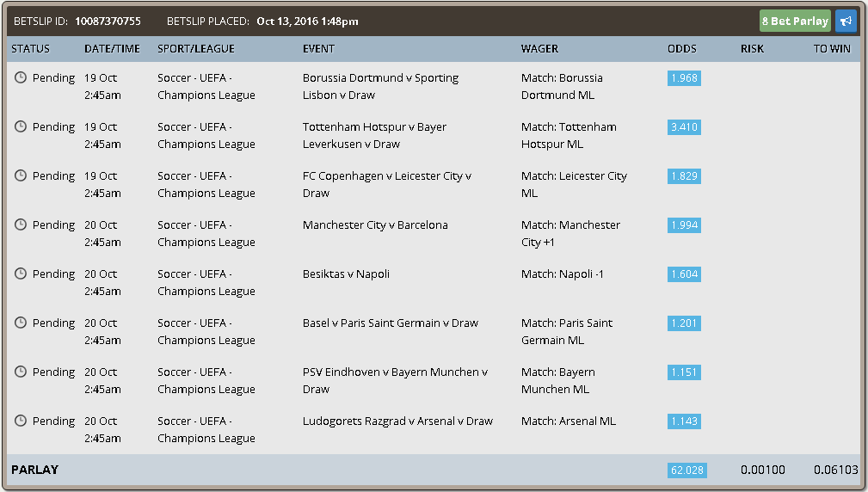868x492 pixels.
Task: Click the pending clock icon for Tottenham Hotspur
Action: (x=21, y=126)
